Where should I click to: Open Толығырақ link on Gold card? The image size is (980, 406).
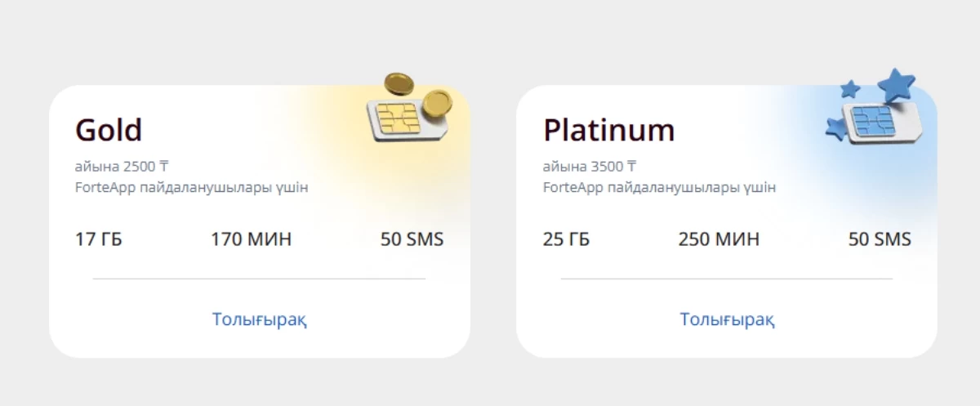click(260, 319)
